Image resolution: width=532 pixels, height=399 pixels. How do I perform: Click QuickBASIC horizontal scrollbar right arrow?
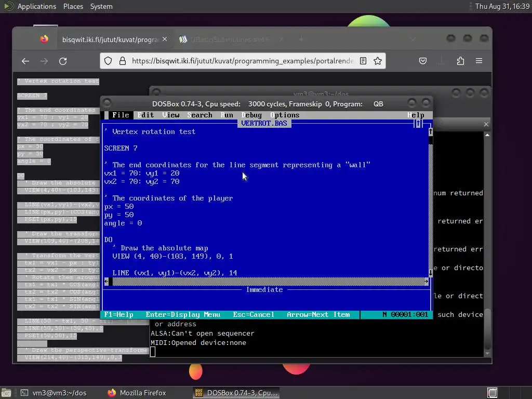tap(426, 281)
